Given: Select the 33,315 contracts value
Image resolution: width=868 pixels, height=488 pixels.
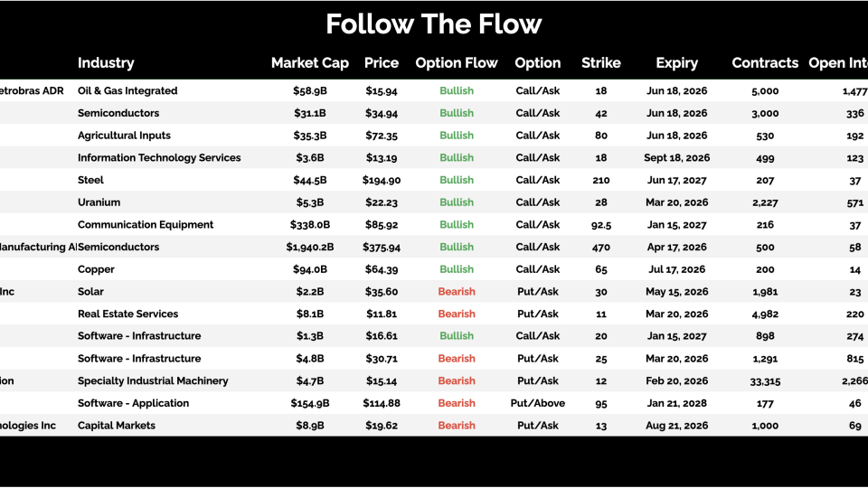Looking at the screenshot, I should (765, 381).
